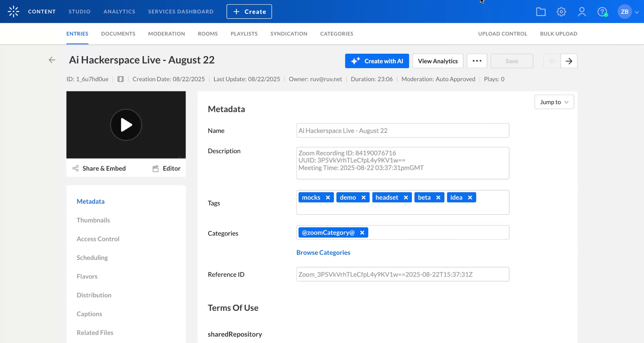Play the video preview
Screen dimensions: 644x343
(126, 125)
